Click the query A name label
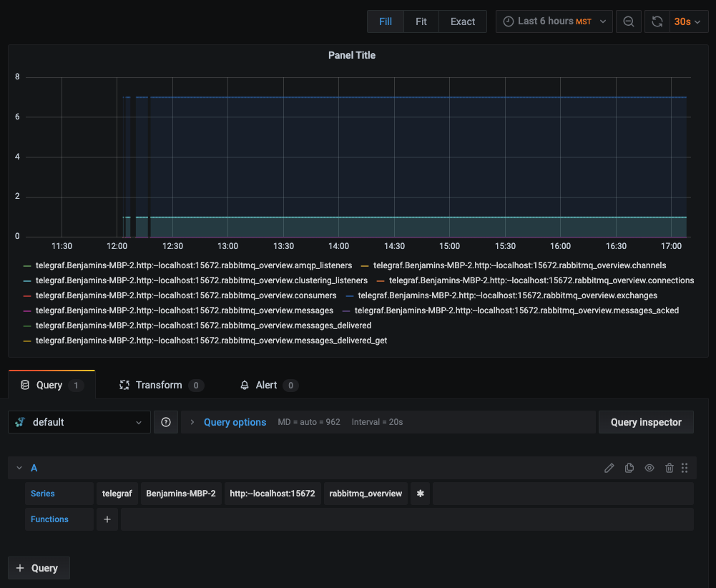 pos(34,468)
